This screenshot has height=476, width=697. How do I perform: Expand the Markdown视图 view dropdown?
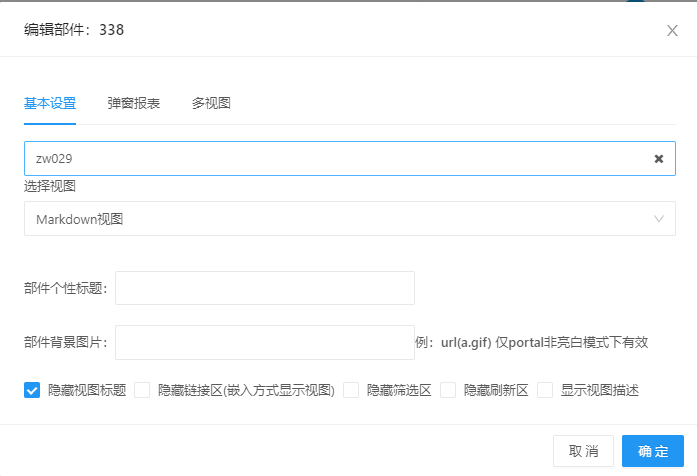(x=340, y=219)
